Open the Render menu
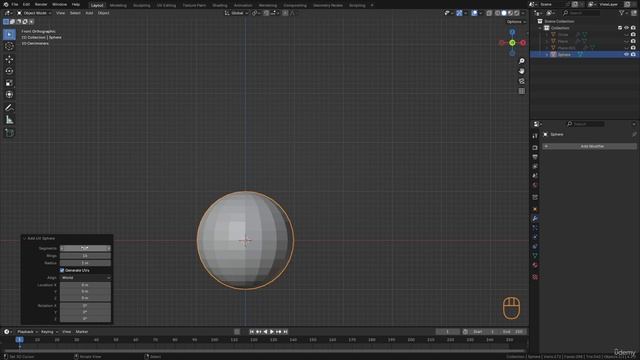 pos(41,4)
